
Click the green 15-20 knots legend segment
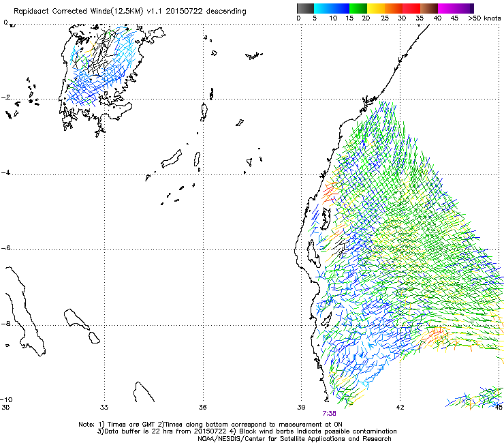pos(358,8)
